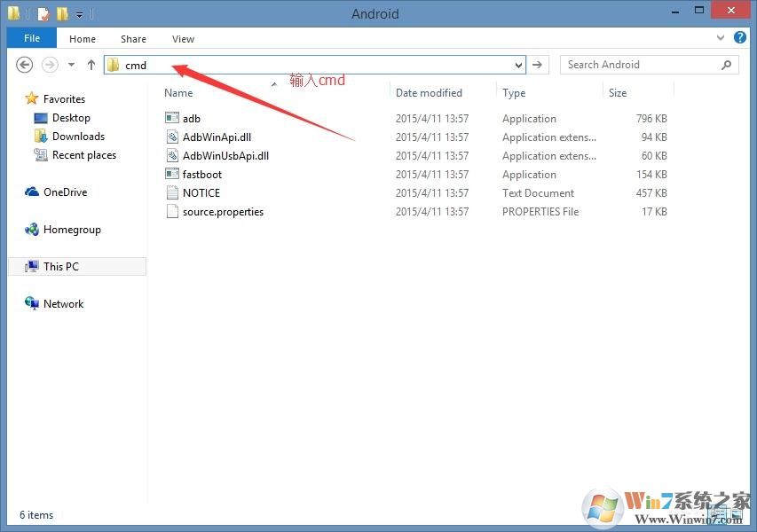The image size is (757, 532).
Task: Open the Share tab
Action: tap(134, 39)
